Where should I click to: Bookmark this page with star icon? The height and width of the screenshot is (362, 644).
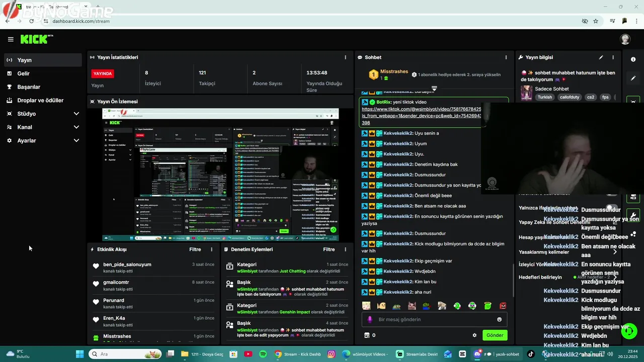coord(596,21)
